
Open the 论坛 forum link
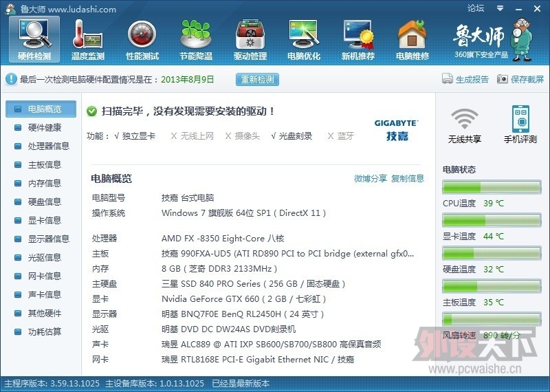click(x=476, y=8)
